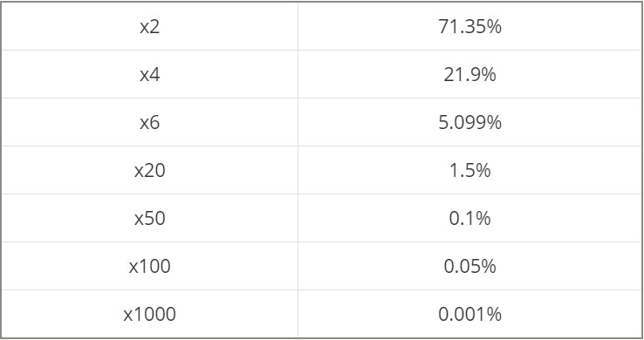Click the percent sign after 0.001

(x=495, y=314)
